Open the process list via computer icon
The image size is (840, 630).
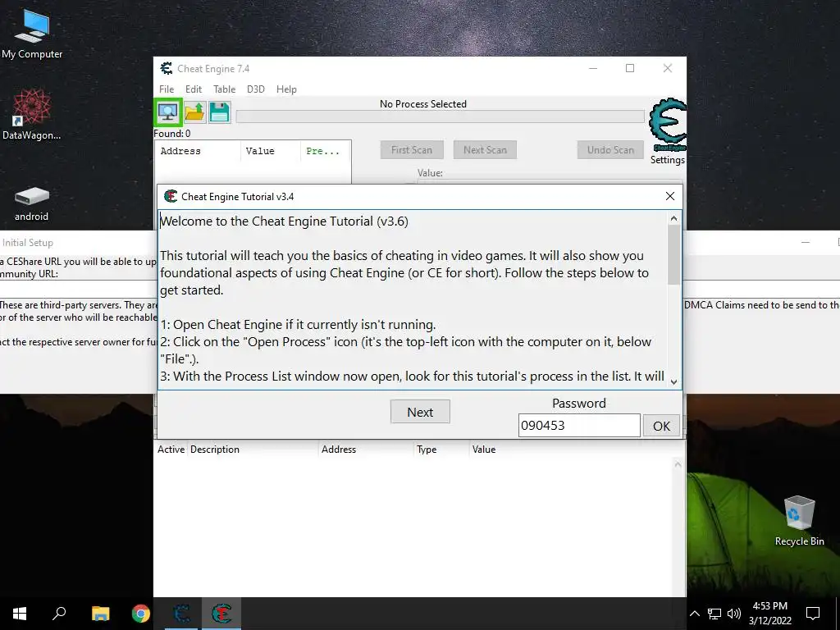pos(167,112)
